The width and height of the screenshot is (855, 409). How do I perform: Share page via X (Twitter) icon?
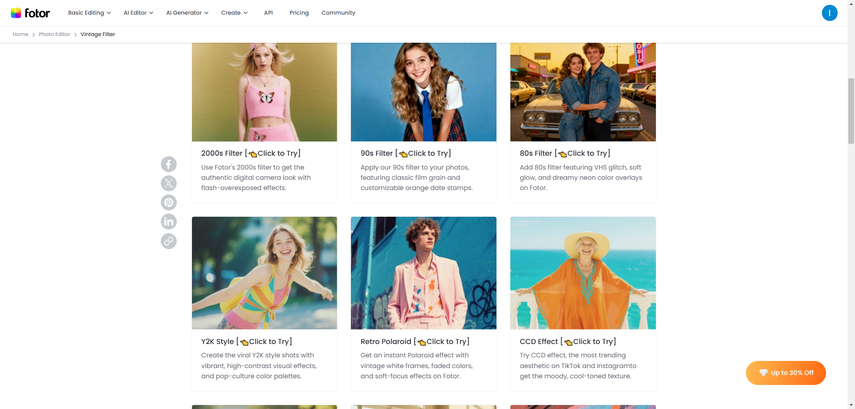point(169,183)
